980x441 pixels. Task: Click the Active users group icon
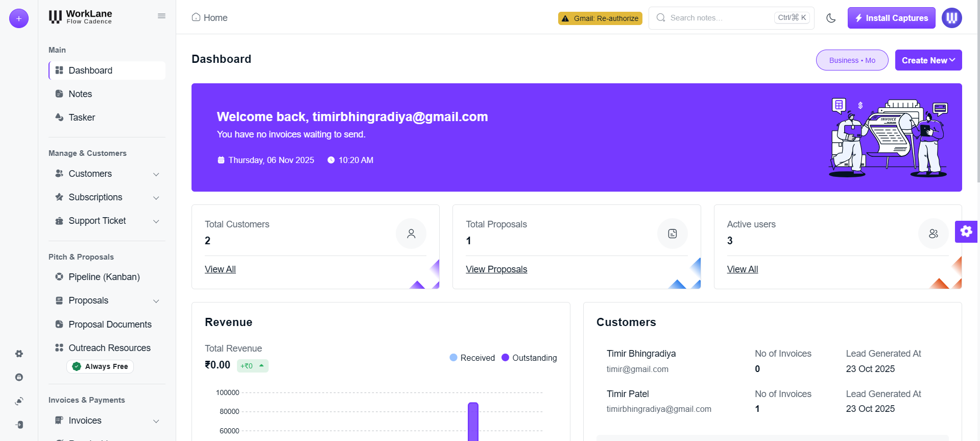coord(933,234)
